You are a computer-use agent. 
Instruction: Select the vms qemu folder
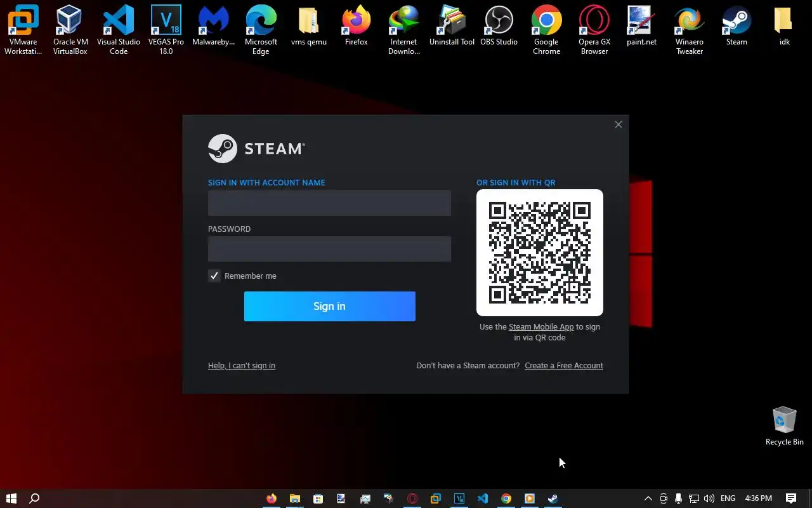pos(308,26)
